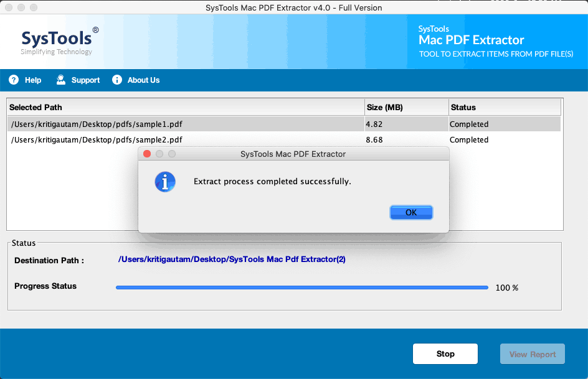Confirm the dialog with OK

(x=411, y=212)
